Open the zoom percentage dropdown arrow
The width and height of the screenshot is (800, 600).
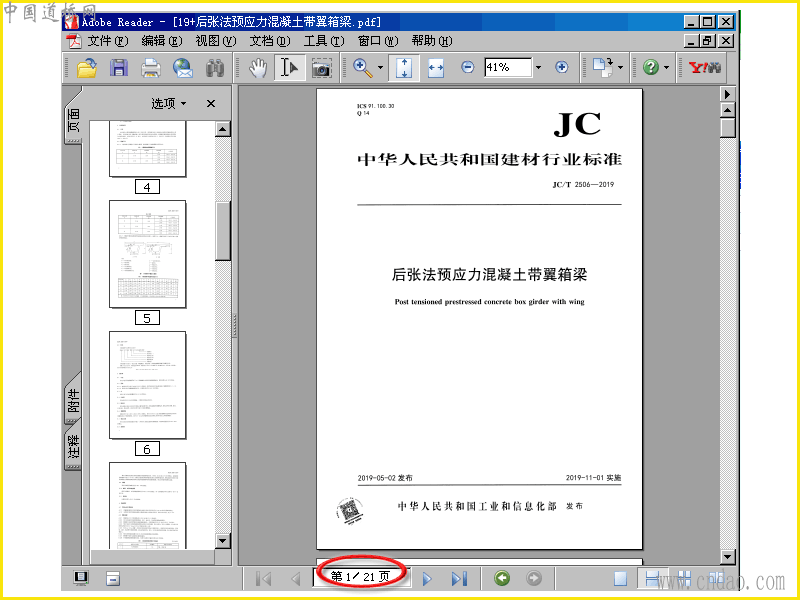[x=538, y=68]
